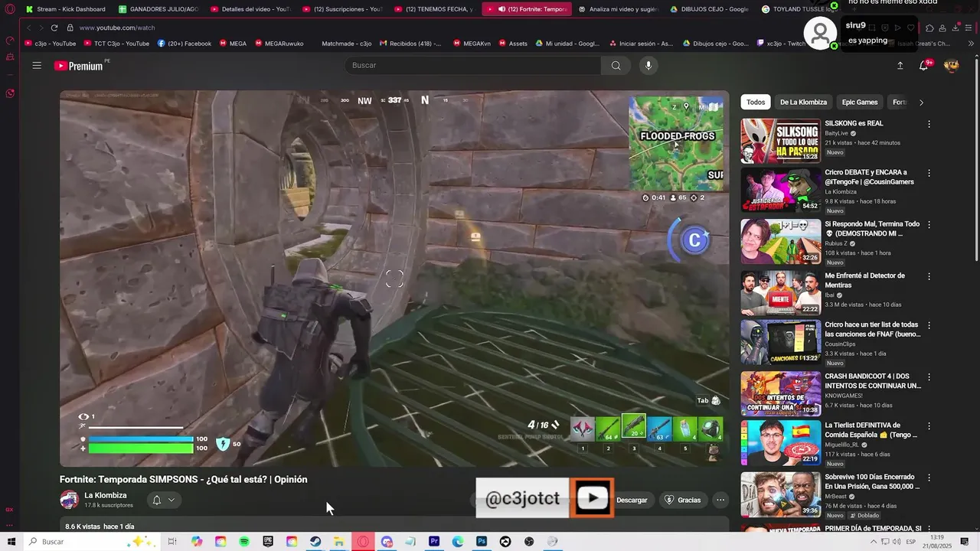Switch to Stream - Kick Dashboard tab
This screenshot has width=980, height=551.
pos(66,9)
